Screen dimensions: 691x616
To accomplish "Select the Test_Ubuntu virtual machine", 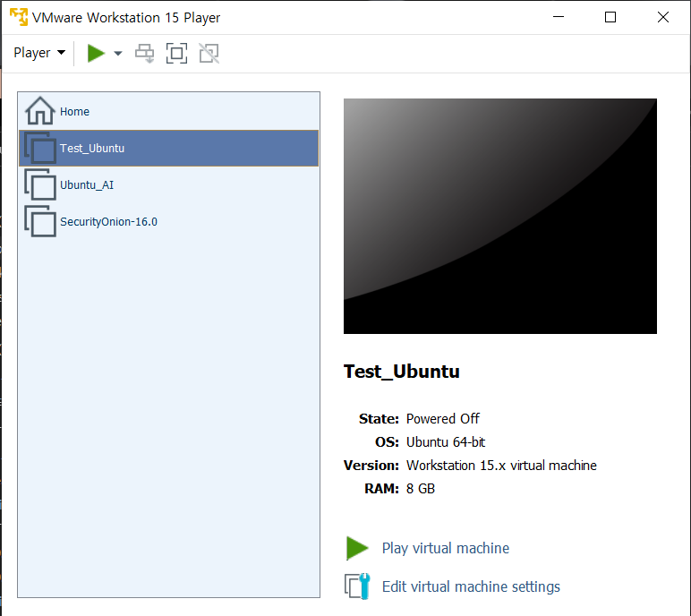I will (x=169, y=148).
